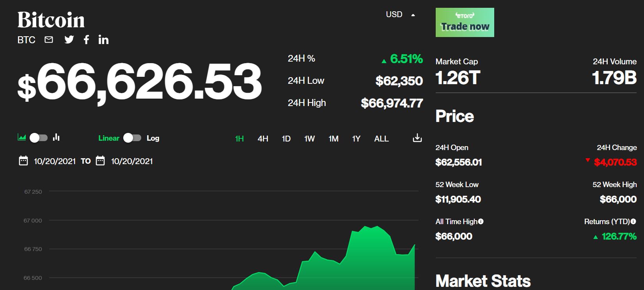This screenshot has width=644, height=290.
Task: Select the 1W time range
Action: coord(309,139)
